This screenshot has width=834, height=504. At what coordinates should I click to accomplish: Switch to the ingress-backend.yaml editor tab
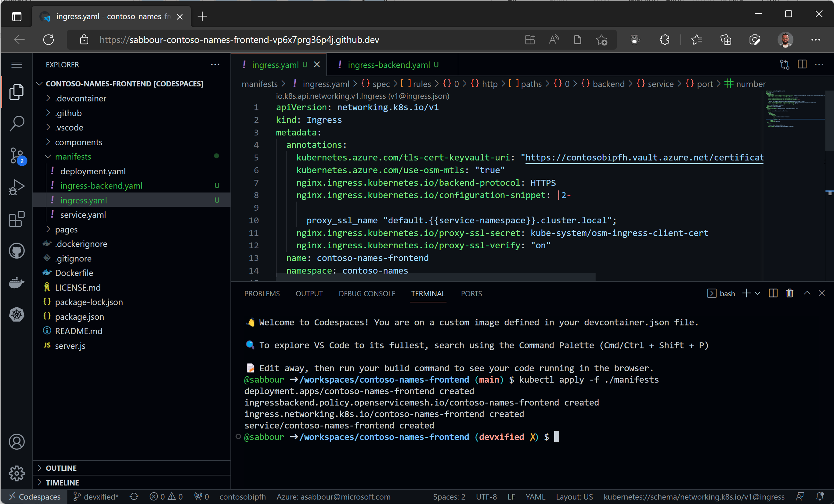pos(388,65)
